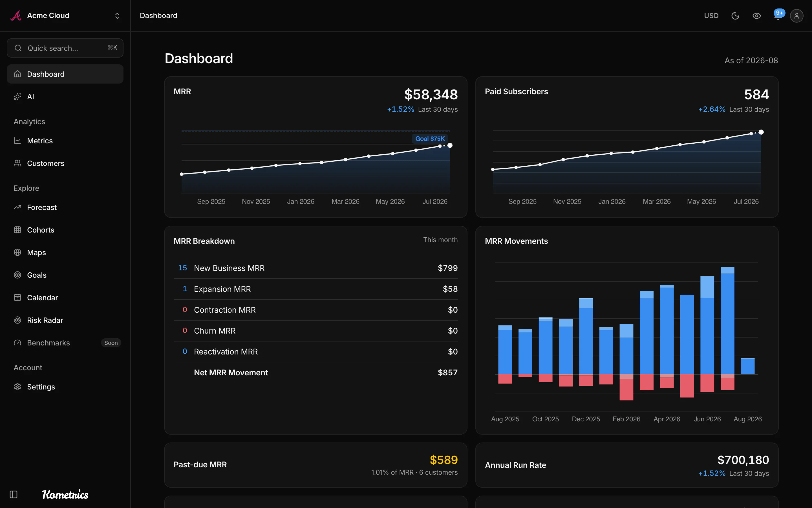This screenshot has height=508, width=812.
Task: Click the Cohorts grid icon
Action: click(x=17, y=230)
